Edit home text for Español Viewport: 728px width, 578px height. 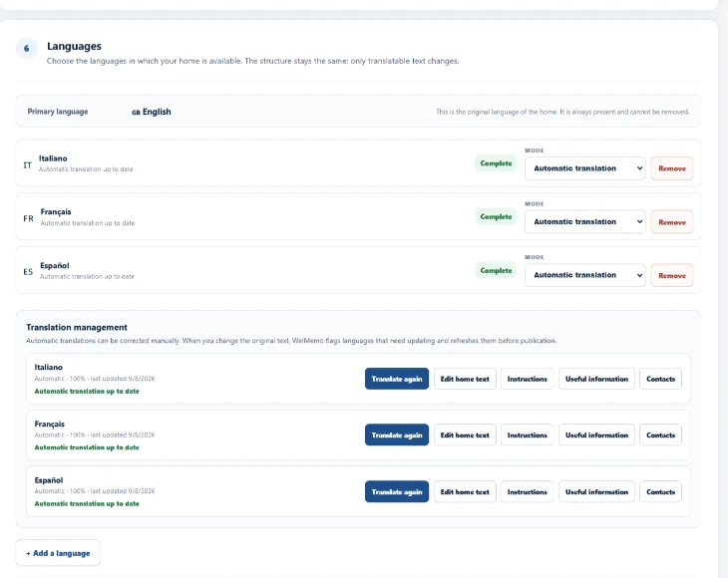(465, 491)
